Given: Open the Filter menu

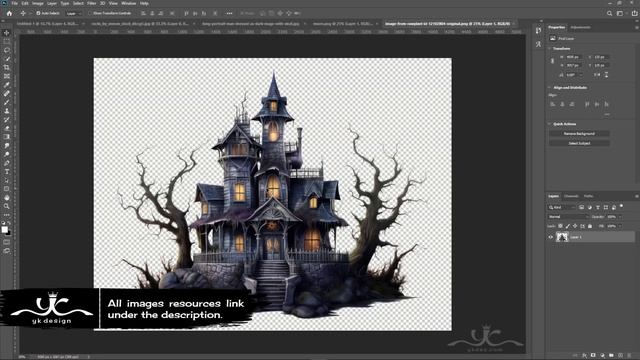Looking at the screenshot, I should 91,3.
